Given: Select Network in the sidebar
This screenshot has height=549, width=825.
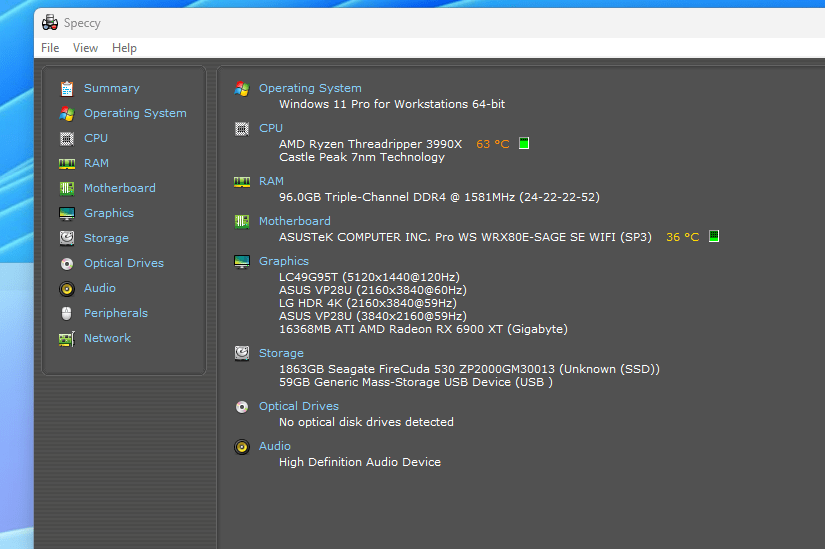Looking at the screenshot, I should click(x=107, y=338).
